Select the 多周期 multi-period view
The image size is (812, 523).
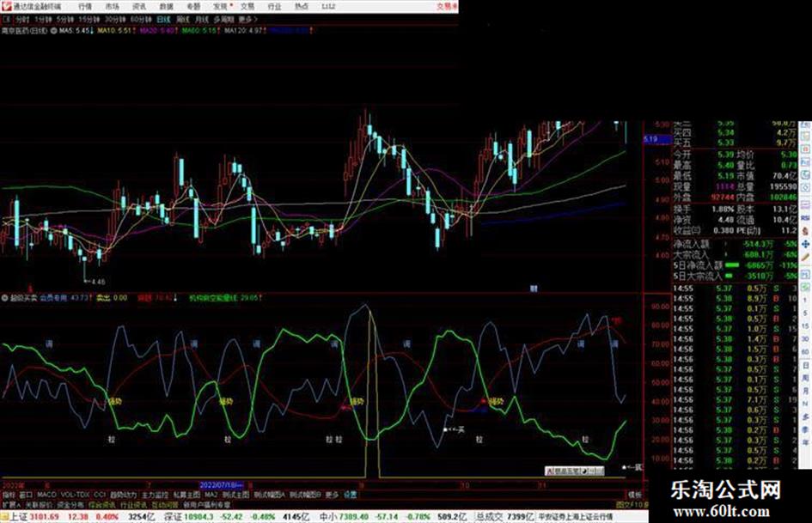pyautogui.click(x=223, y=20)
